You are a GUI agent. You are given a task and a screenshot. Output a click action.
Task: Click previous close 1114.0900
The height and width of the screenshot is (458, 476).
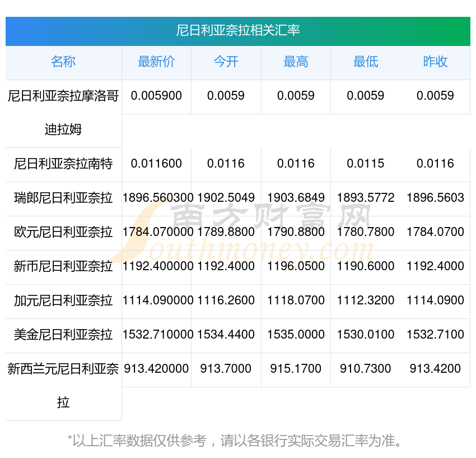point(435,300)
